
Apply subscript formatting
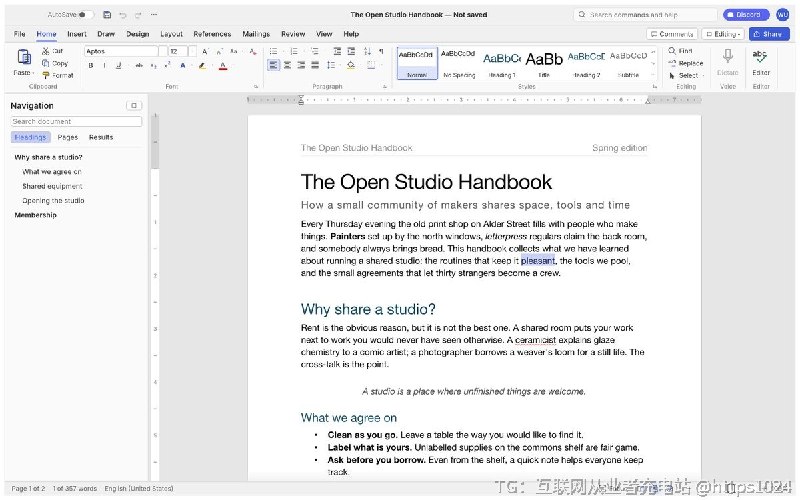click(153, 66)
